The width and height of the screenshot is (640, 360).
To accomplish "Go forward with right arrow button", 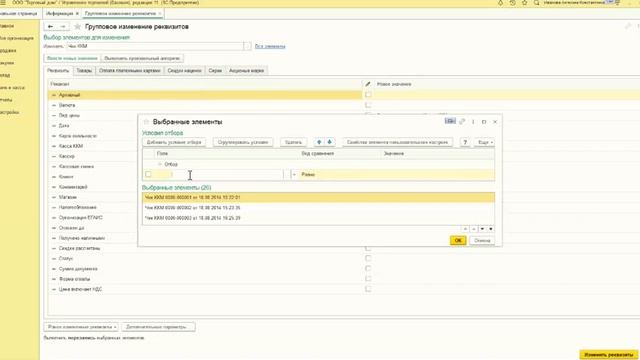I will point(62,27).
